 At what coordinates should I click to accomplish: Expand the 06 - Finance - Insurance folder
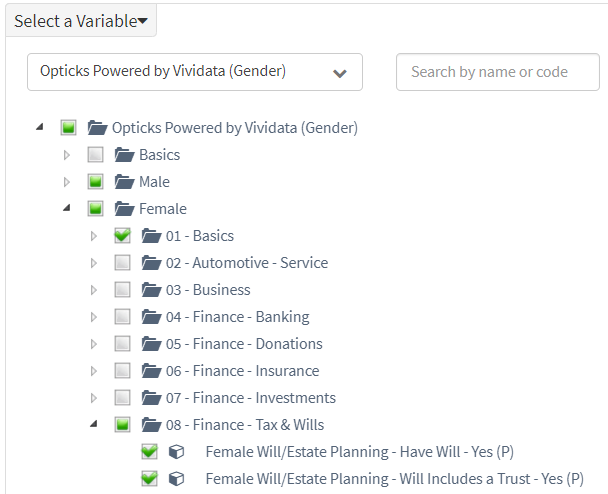tap(93, 371)
